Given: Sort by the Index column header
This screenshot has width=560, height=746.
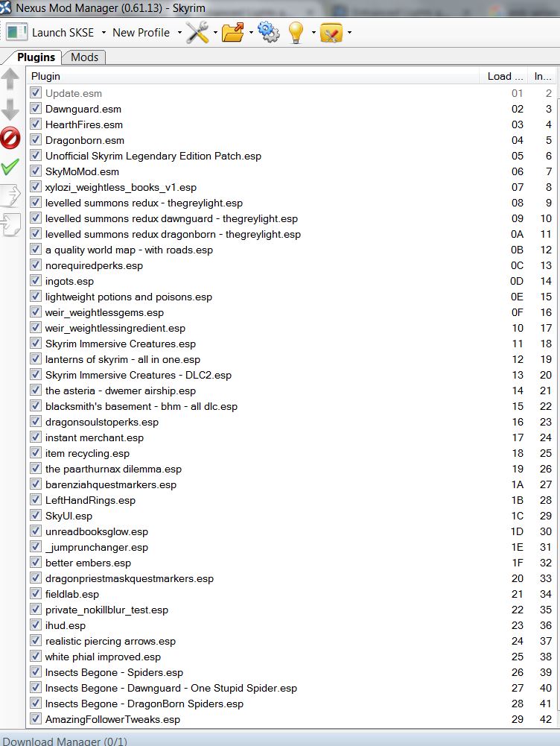Looking at the screenshot, I should point(542,76).
